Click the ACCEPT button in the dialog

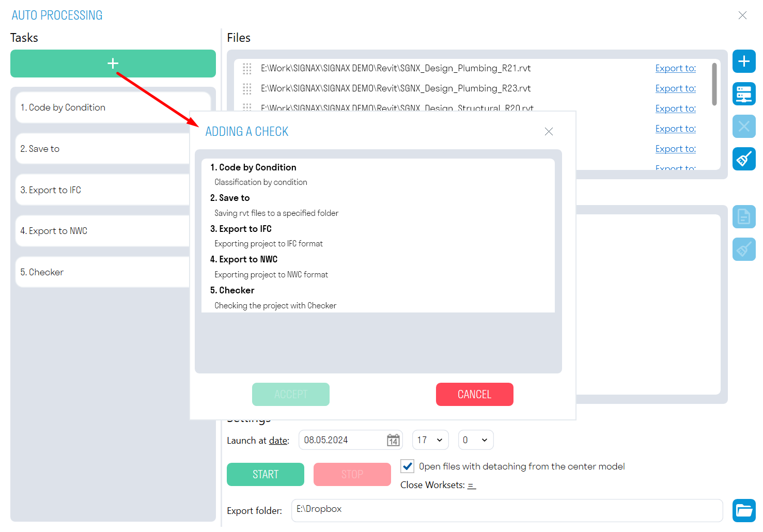pyautogui.click(x=291, y=395)
